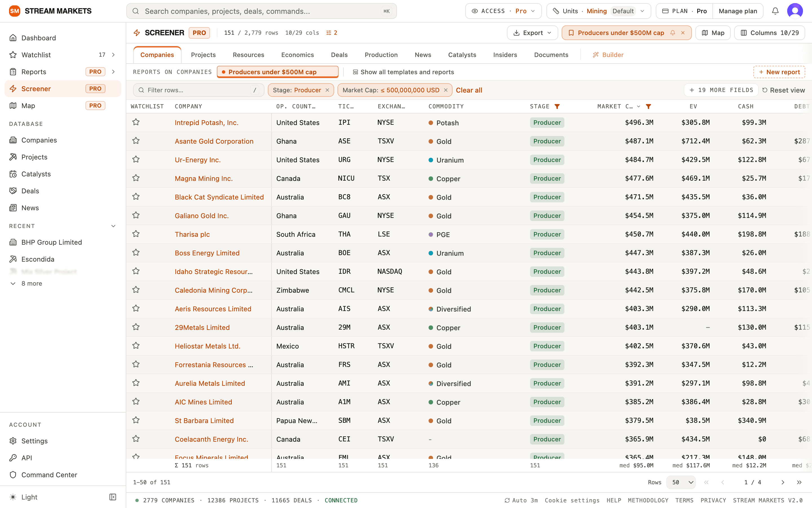Open the API page
812x508 pixels.
[x=63, y=457]
